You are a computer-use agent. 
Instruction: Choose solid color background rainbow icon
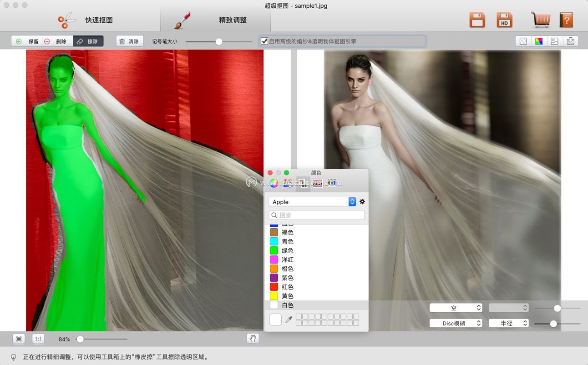coord(539,41)
